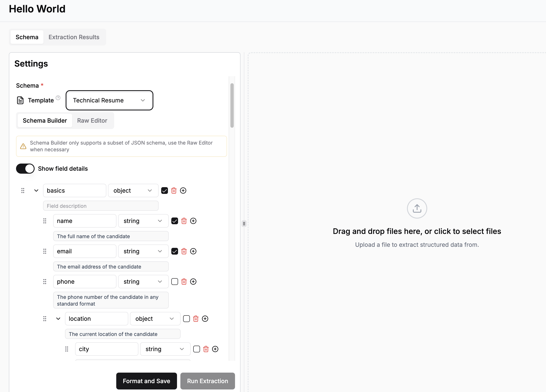Click the drag handle of the email field

click(45, 251)
